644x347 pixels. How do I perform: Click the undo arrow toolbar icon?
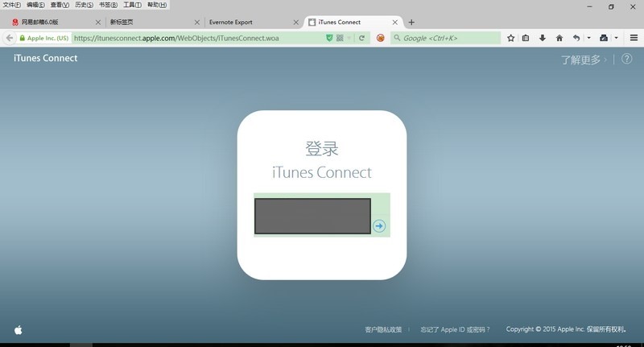(576, 38)
